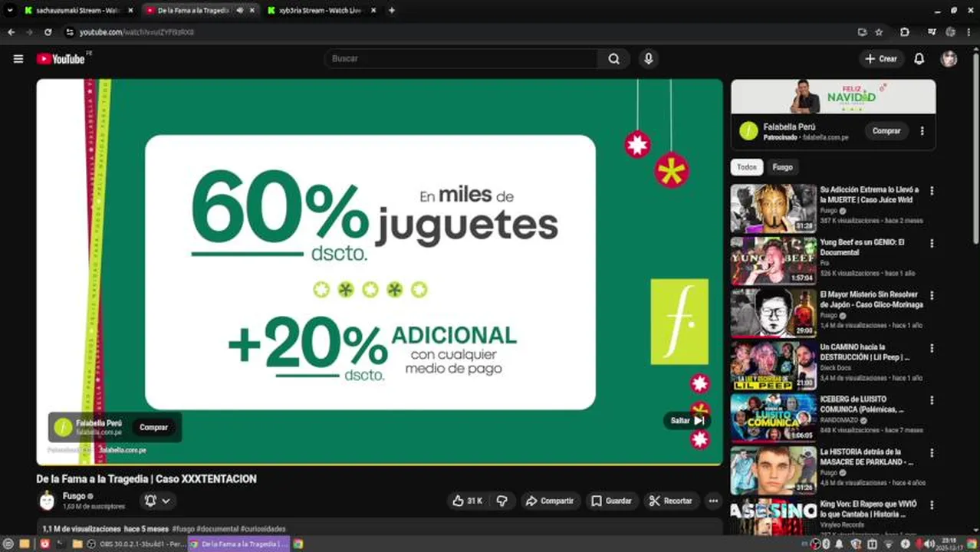Click Compartir share button

(550, 501)
